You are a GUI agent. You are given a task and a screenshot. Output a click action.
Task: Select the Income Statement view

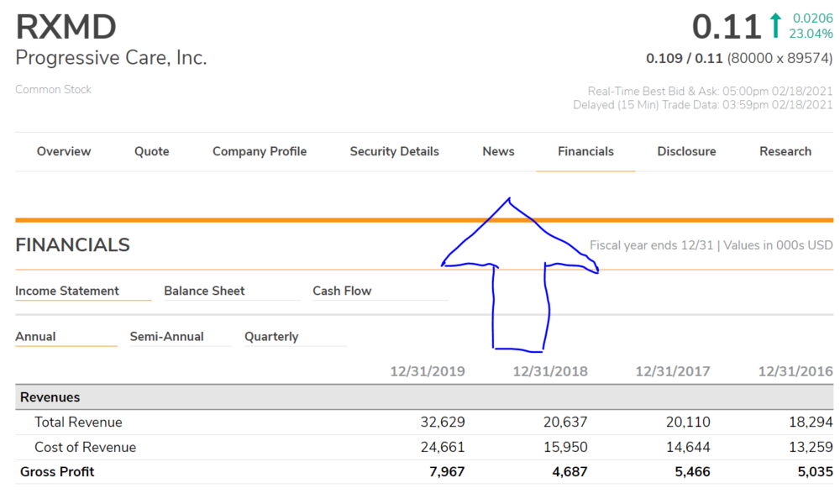click(67, 291)
